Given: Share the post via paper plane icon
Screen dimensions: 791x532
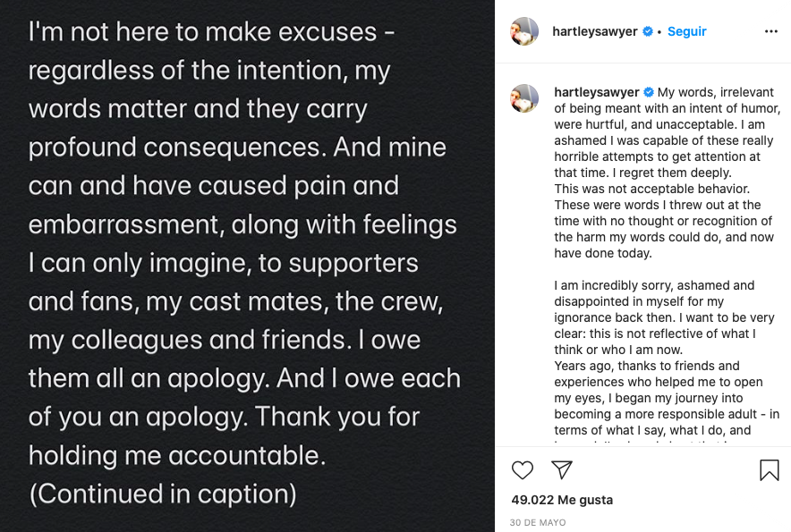Looking at the screenshot, I should tap(561, 469).
